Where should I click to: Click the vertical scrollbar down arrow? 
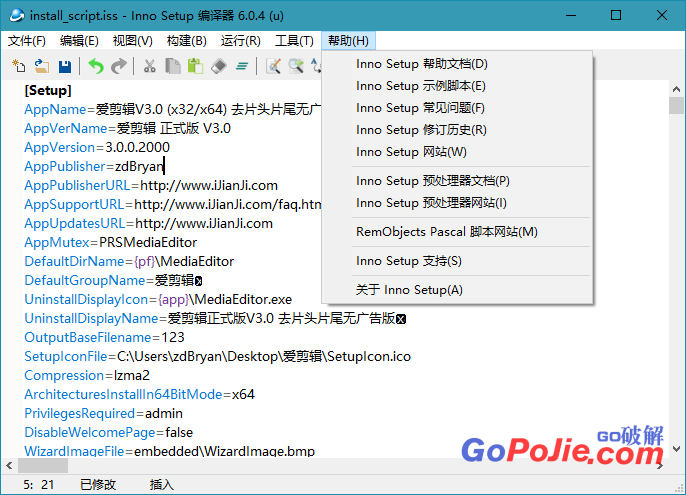[676, 449]
